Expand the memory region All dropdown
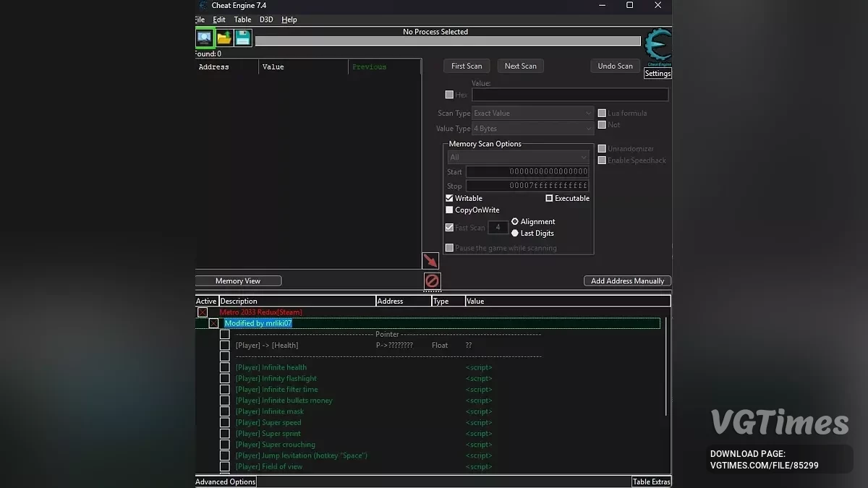Viewport: 868px width, 488px height. pyautogui.click(x=518, y=158)
